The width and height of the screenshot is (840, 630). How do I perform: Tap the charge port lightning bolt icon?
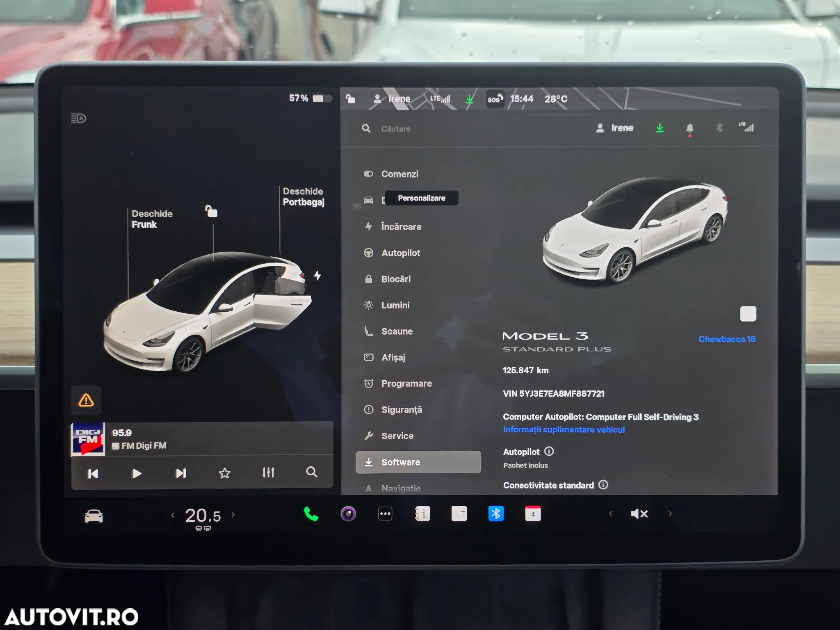(x=317, y=275)
